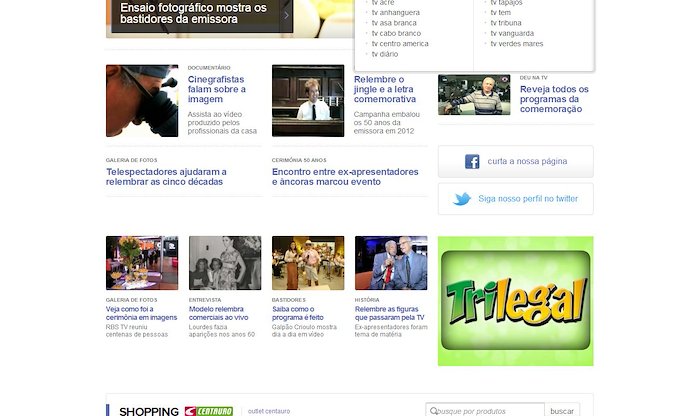Image resolution: width=700 pixels, height=416 pixels.
Task: Open 'Relembre o jingle e a letra comemorativa'
Action: point(384,89)
